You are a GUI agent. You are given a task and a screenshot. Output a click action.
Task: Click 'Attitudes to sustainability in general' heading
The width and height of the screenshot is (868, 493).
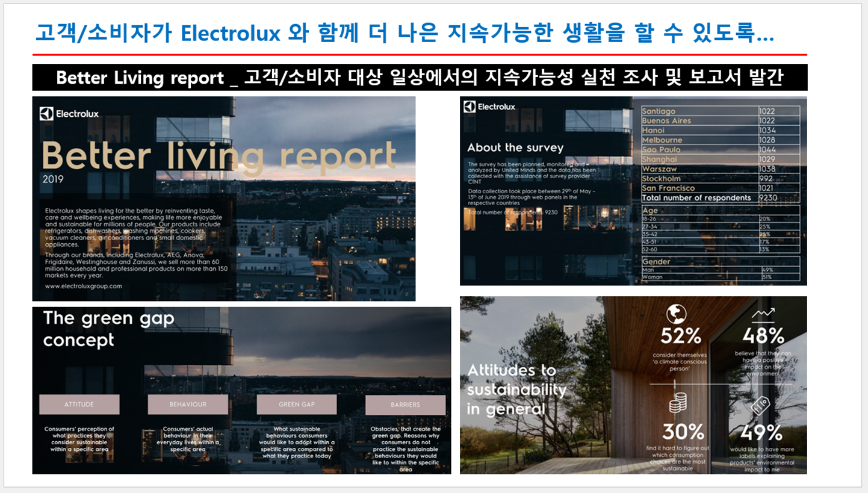[517, 389]
